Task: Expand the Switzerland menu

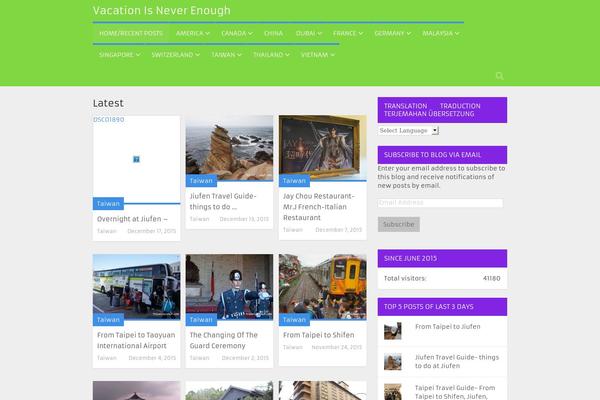Action: [x=176, y=55]
